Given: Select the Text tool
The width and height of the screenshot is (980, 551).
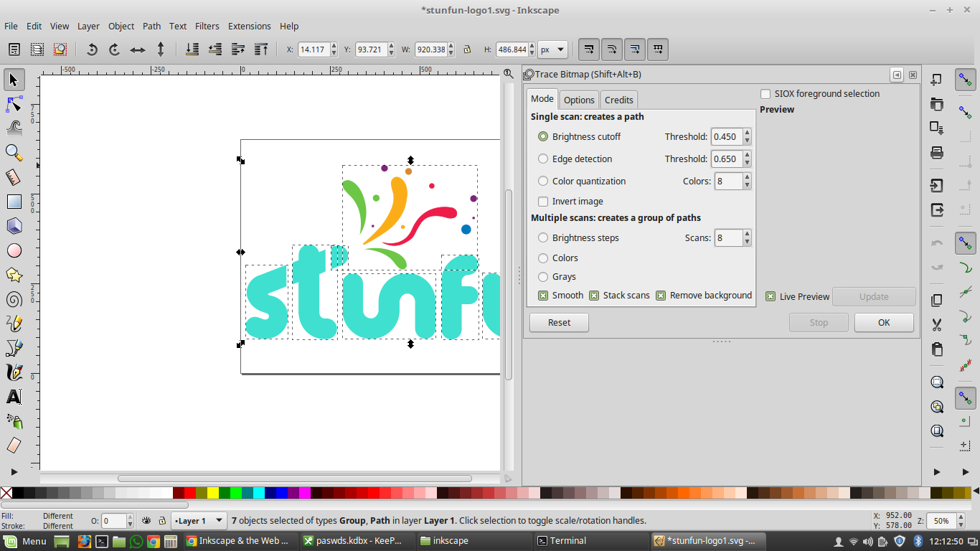Looking at the screenshot, I should (14, 397).
